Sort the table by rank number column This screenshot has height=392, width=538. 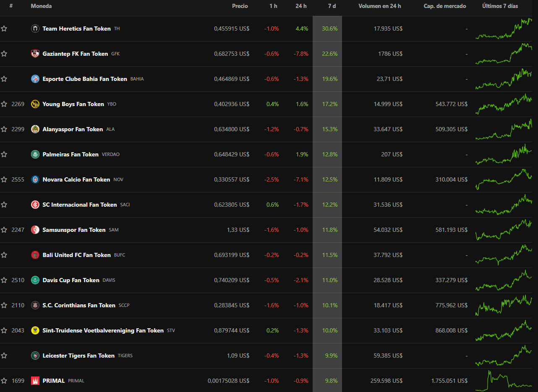click(11, 6)
